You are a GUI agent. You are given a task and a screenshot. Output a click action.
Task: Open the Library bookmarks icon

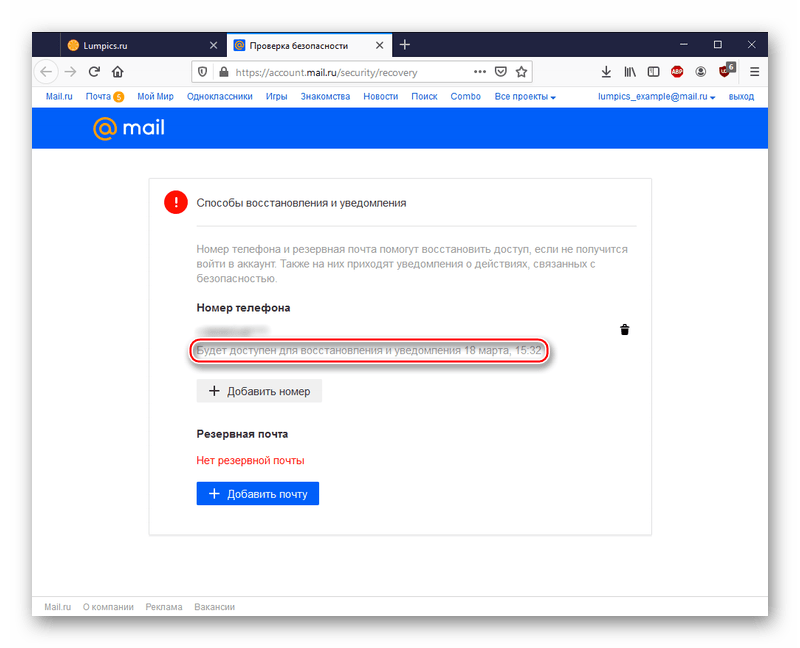coord(630,72)
